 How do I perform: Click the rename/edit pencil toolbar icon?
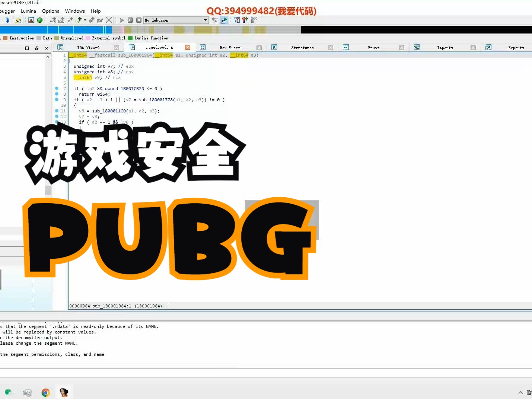coord(100,20)
